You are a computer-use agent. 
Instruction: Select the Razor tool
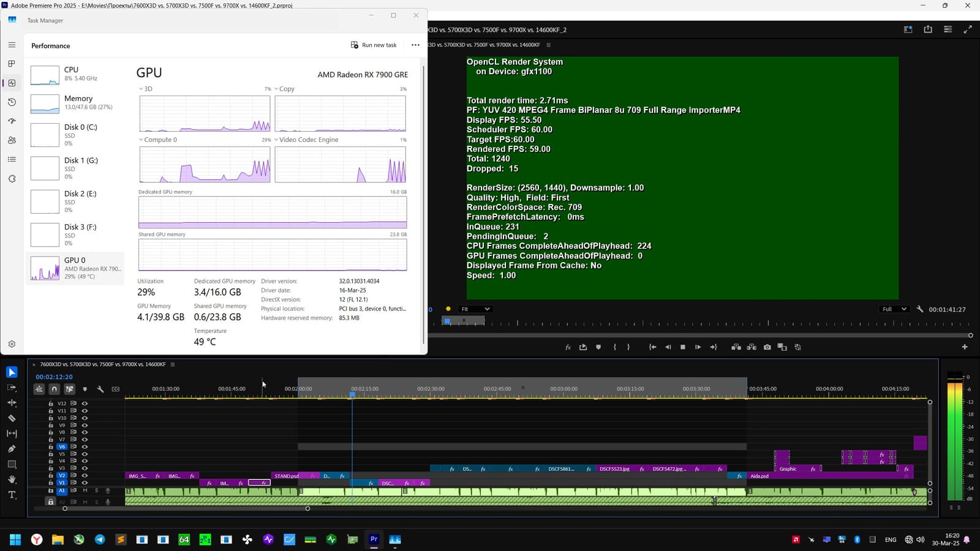point(12,418)
